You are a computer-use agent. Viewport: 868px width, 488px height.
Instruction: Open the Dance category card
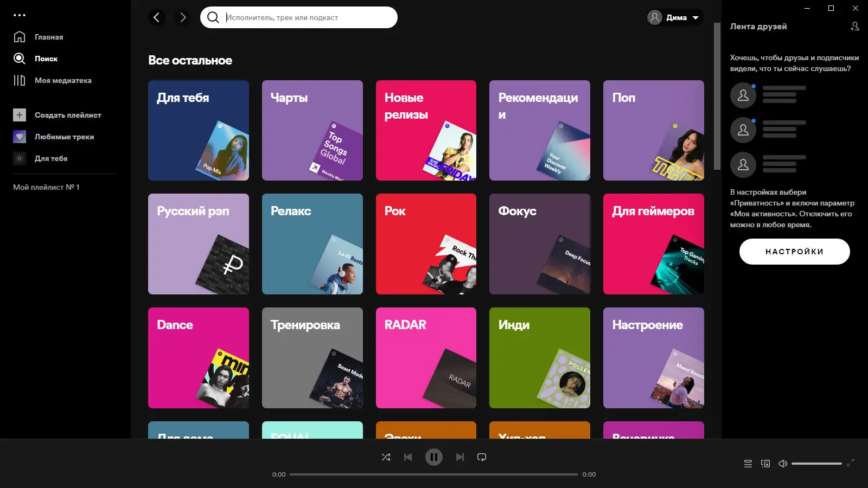199,358
